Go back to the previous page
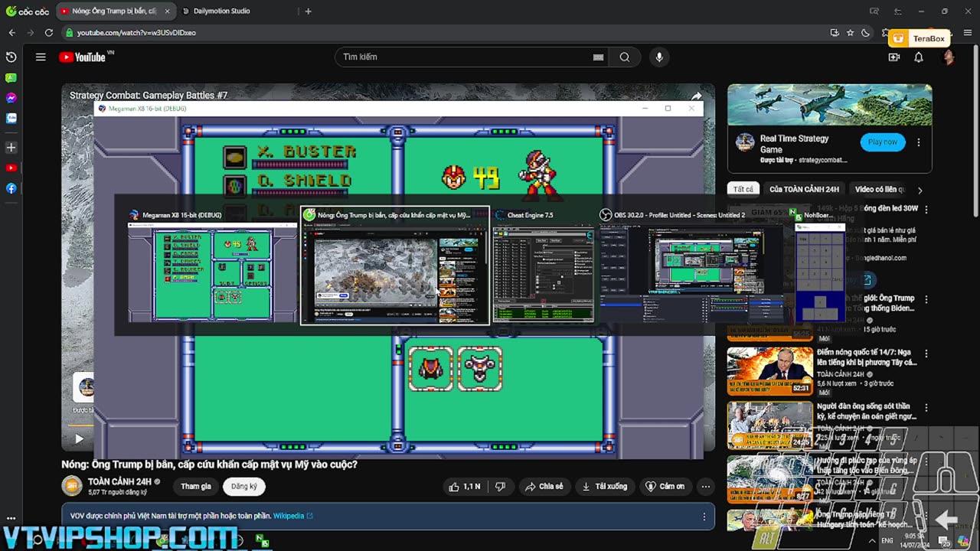The height and width of the screenshot is (551, 980). 11,33
